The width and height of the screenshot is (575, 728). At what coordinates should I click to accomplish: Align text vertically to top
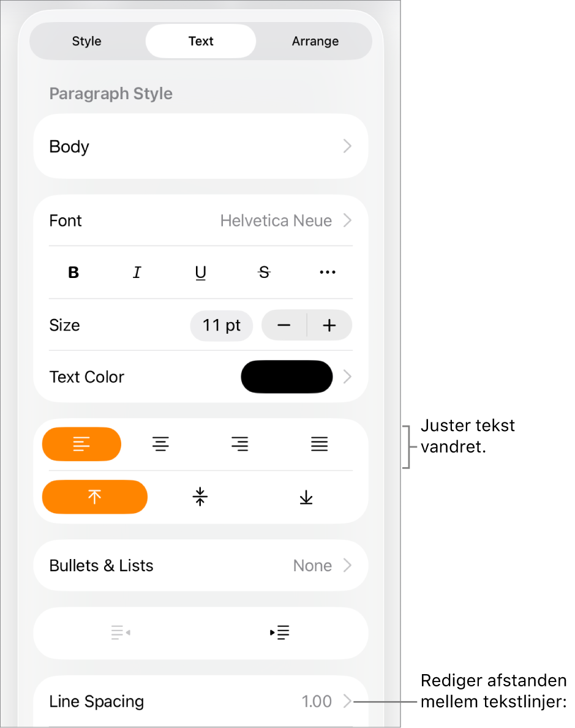[94, 497]
